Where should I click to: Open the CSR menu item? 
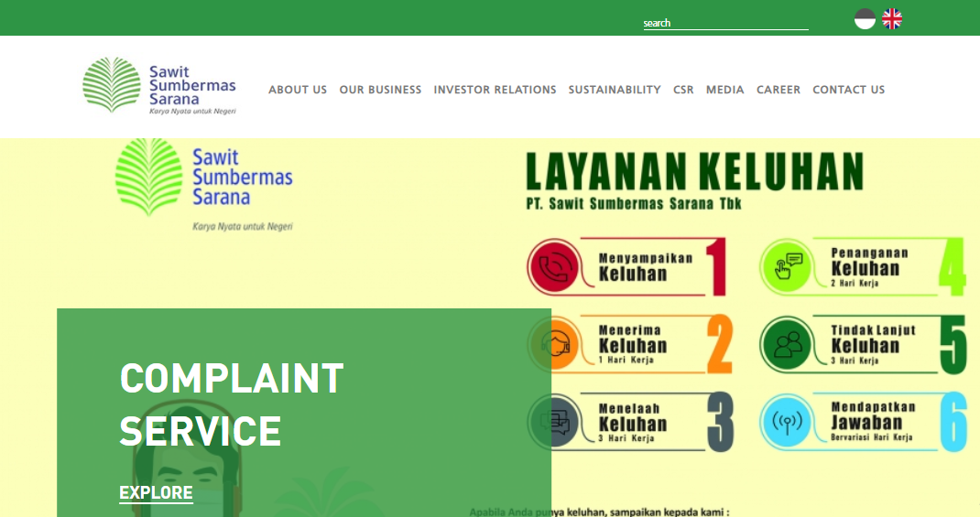click(683, 90)
